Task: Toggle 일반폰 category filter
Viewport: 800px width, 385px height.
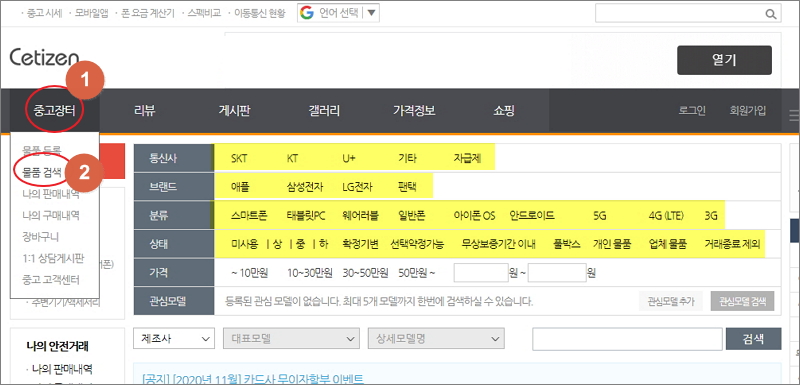Action: point(411,215)
